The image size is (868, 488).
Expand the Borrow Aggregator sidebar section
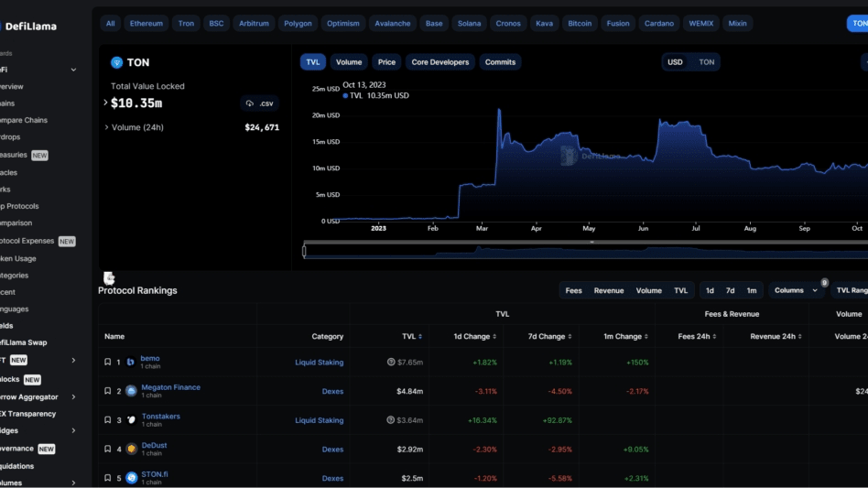click(73, 396)
